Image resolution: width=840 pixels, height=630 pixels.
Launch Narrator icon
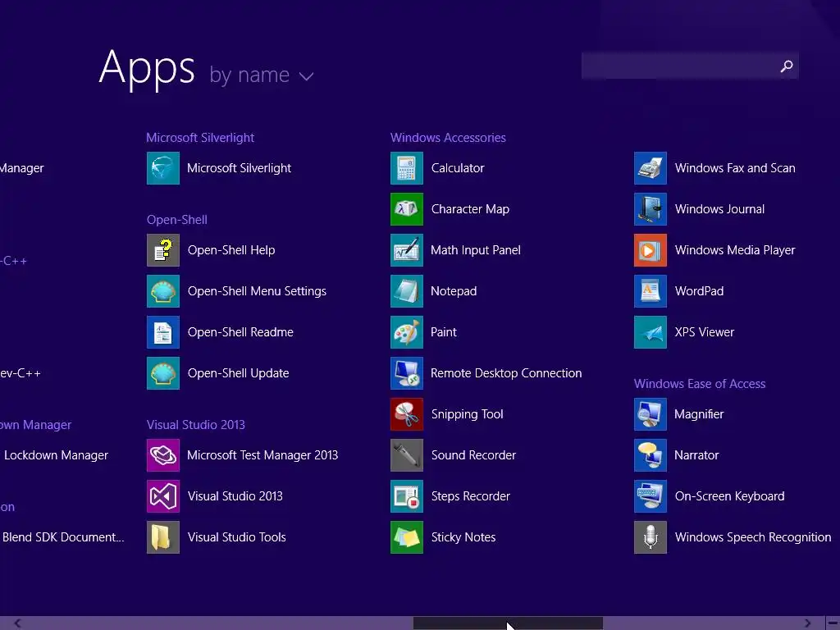tap(651, 455)
